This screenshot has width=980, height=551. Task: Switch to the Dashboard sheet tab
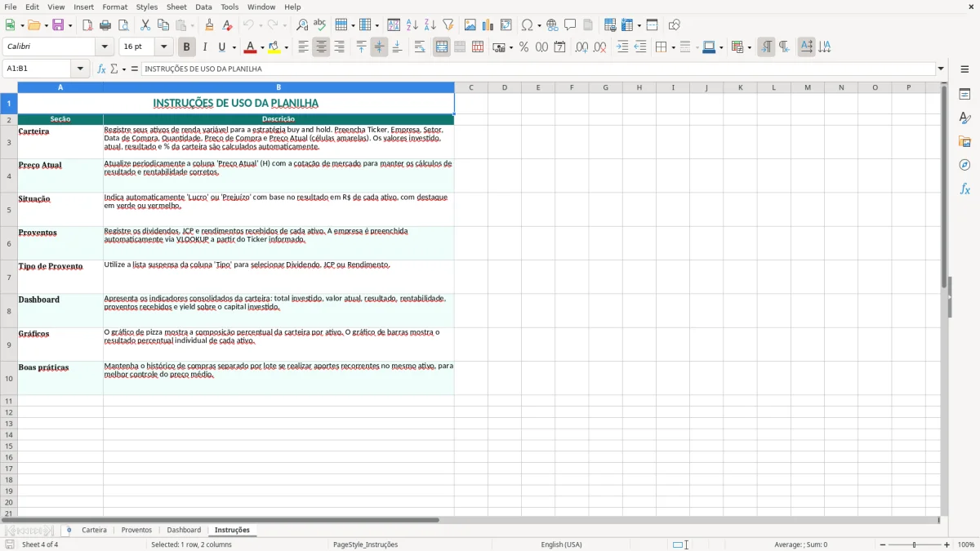[184, 530]
